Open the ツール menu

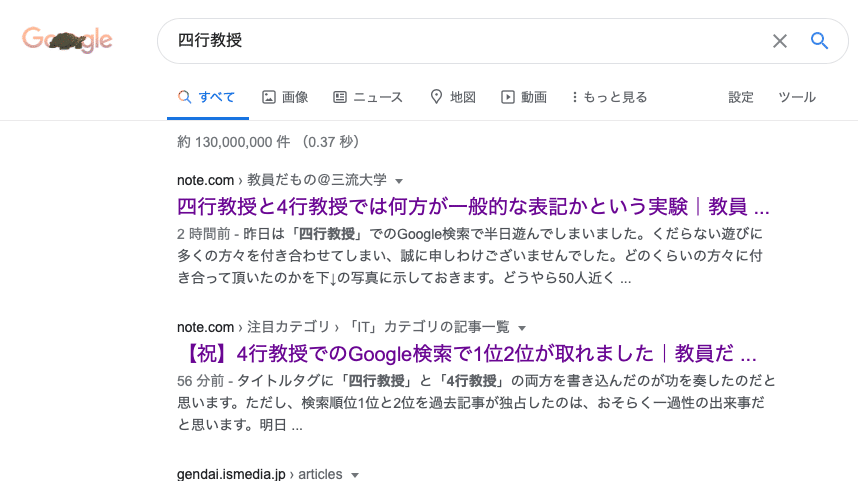coord(797,97)
